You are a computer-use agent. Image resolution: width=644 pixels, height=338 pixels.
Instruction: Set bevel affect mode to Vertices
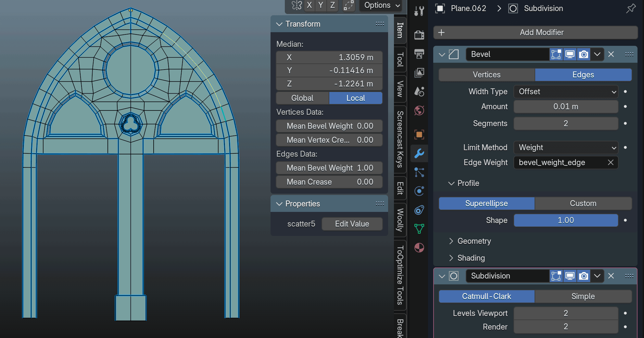(x=486, y=75)
